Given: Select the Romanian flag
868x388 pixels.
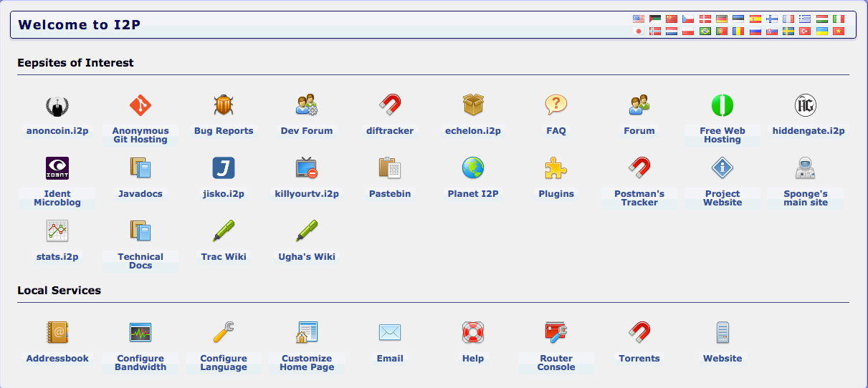Looking at the screenshot, I should coord(738,31).
